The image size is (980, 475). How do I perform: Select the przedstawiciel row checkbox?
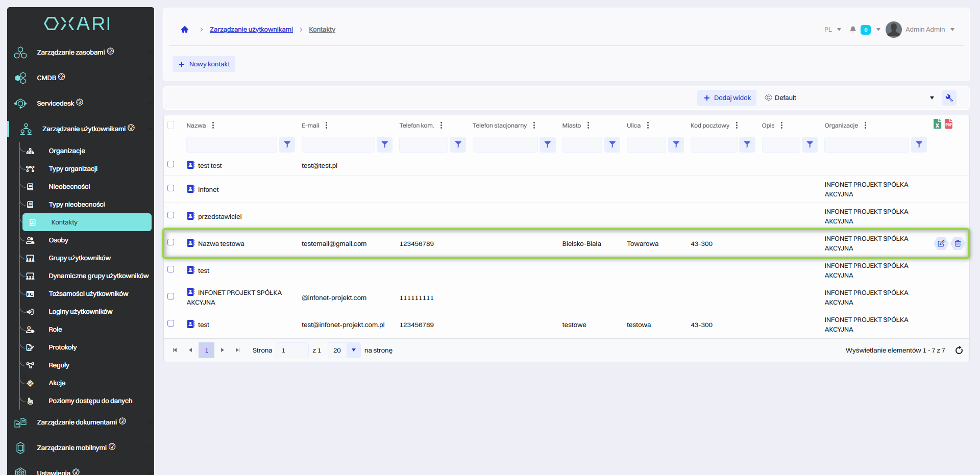pos(171,215)
